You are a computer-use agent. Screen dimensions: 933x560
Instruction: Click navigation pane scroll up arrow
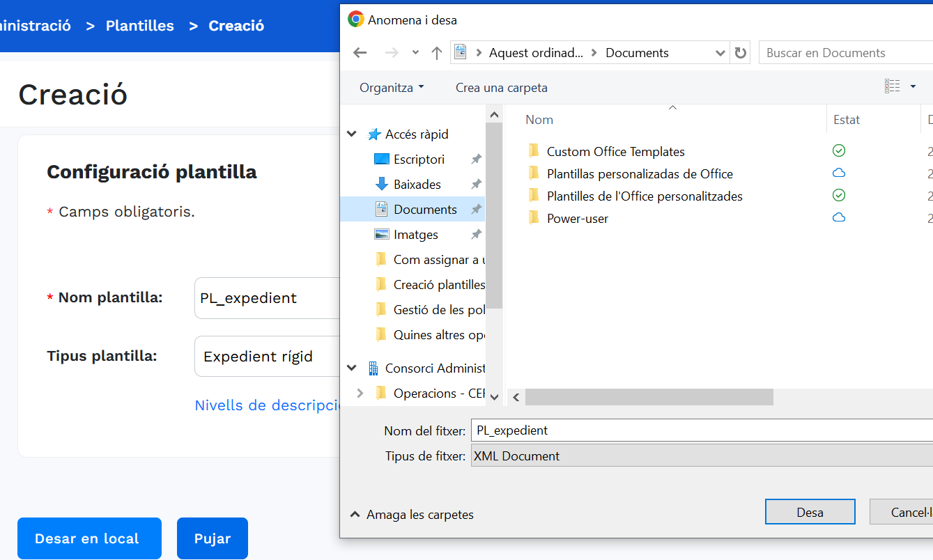[x=494, y=115]
